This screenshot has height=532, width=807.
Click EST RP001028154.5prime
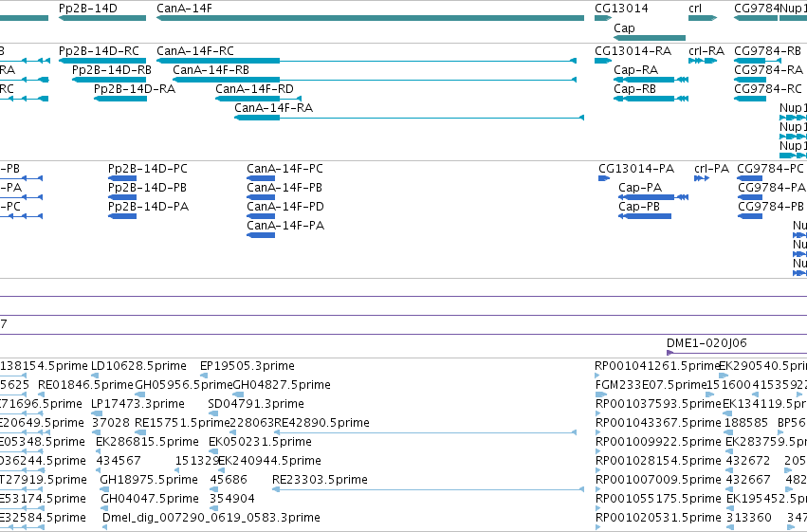pyautogui.click(x=658, y=461)
